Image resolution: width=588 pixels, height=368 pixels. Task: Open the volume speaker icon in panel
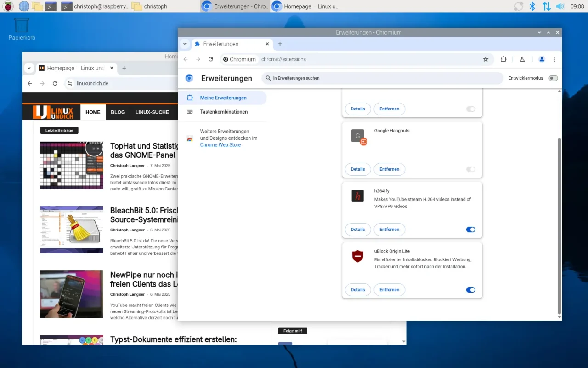(x=560, y=6)
